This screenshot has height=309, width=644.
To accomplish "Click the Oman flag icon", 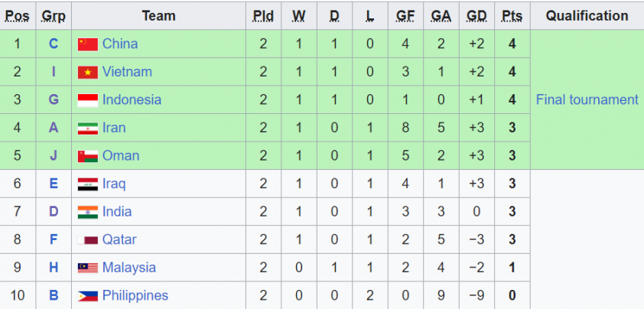I will (x=88, y=156).
